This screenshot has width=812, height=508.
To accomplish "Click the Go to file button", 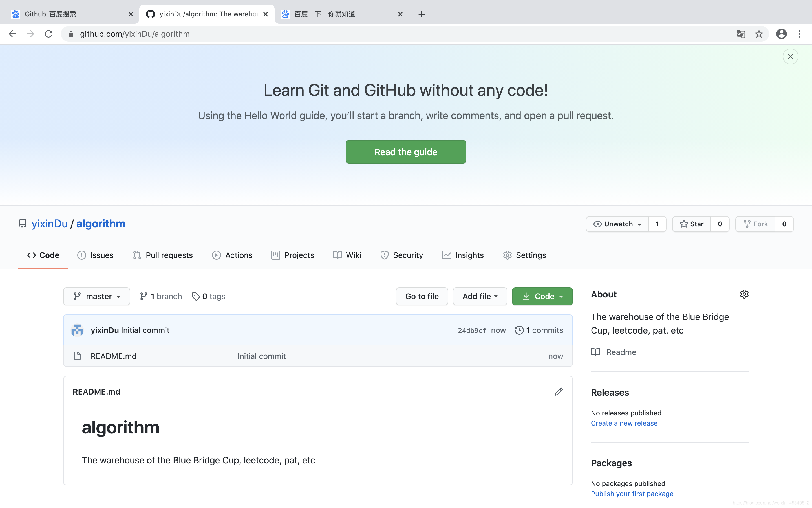I will point(422,296).
